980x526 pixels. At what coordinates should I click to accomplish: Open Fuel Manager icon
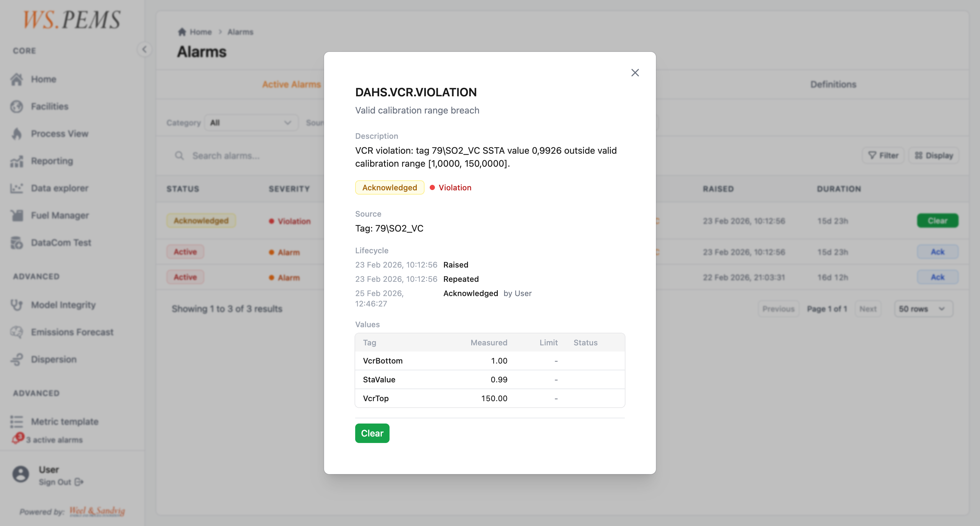coord(16,215)
